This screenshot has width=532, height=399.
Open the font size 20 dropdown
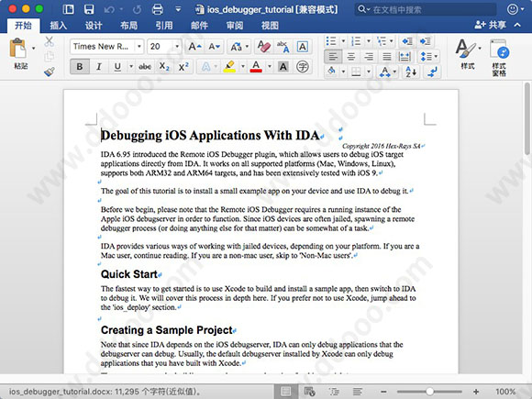click(177, 47)
